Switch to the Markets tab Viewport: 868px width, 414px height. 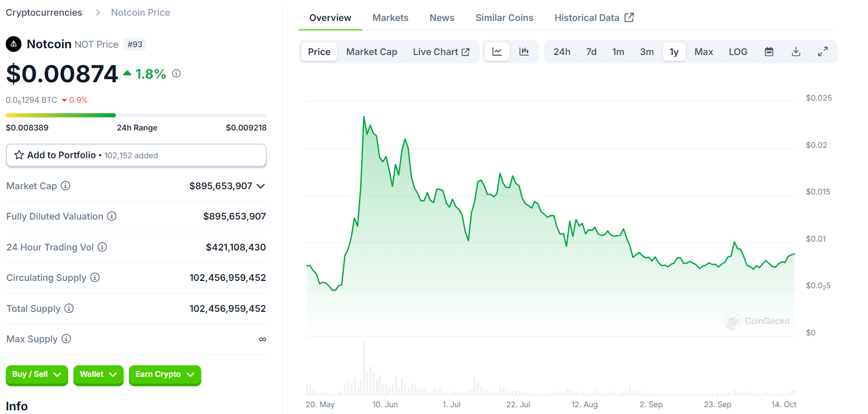[x=390, y=18]
